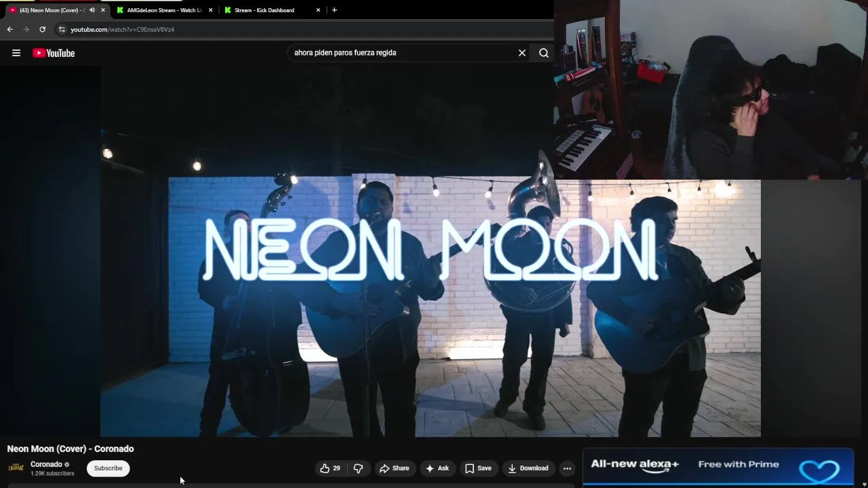The height and width of the screenshot is (488, 868).
Task: Clear the YouTube search box text
Action: pos(522,53)
